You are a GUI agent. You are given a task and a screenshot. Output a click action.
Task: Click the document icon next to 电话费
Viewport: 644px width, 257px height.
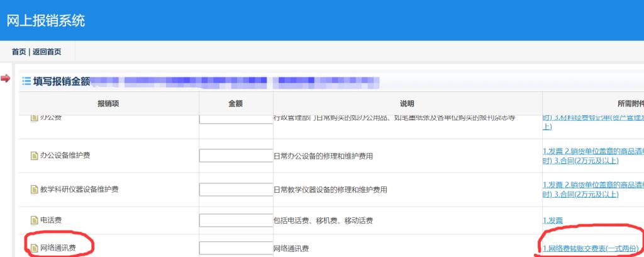coord(35,221)
